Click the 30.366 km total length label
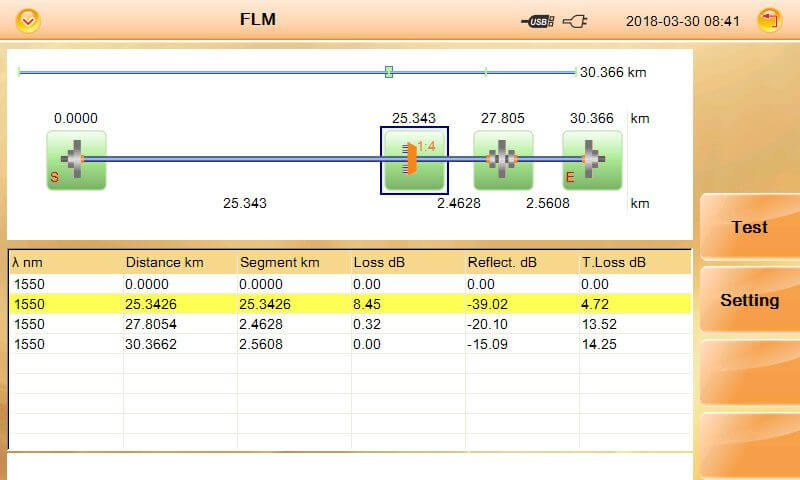This screenshot has height=480, width=800. tap(613, 72)
